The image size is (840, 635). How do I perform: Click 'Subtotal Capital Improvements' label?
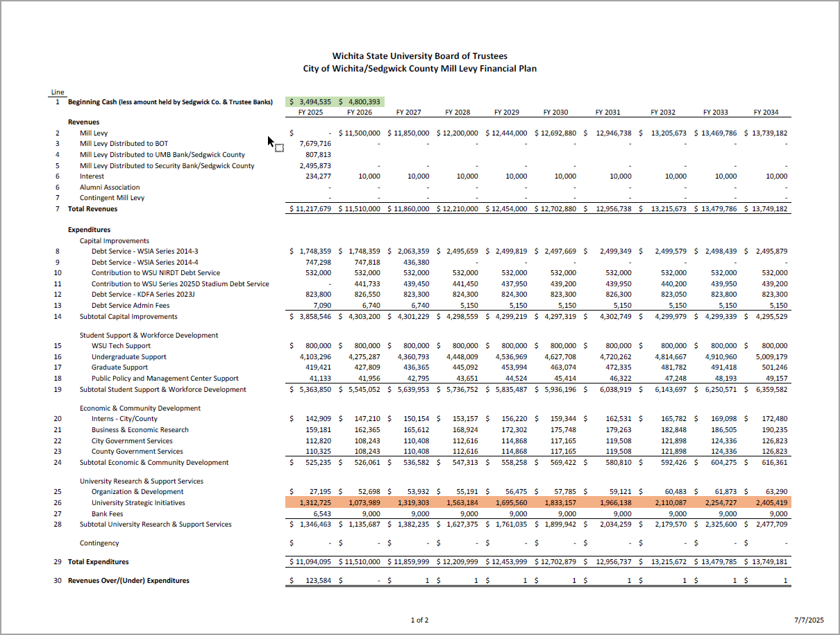pyautogui.click(x=128, y=317)
